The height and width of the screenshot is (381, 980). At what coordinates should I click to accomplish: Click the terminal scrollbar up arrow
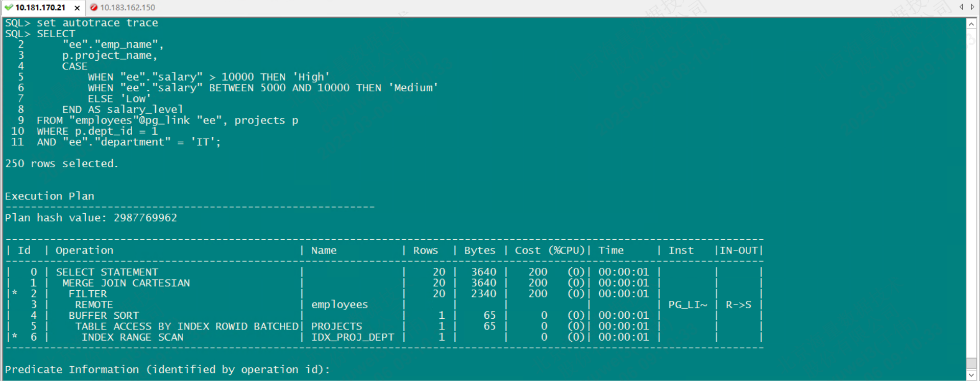point(971,24)
